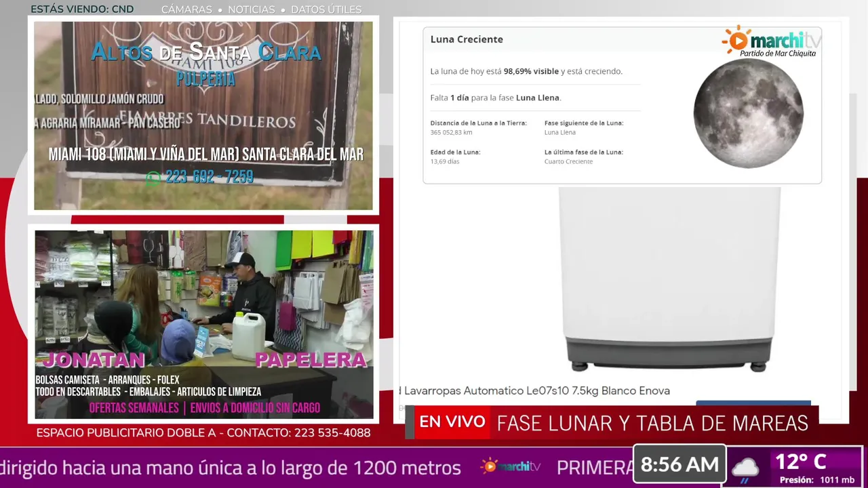Viewport: 868px width, 488px height.
Task: Click the 'ESTÁS VIENDO: CND' label
Action: point(82,9)
